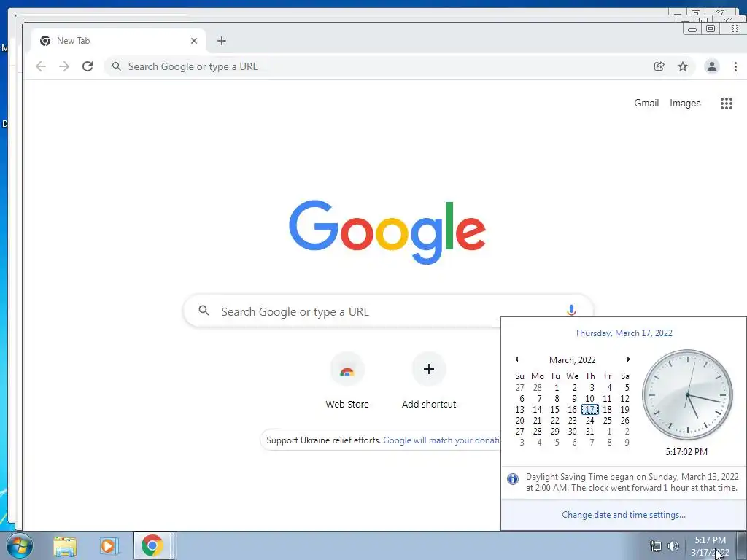Open the Google will match your donation link
Screen dimensions: 747x560
pyautogui.click(x=441, y=440)
